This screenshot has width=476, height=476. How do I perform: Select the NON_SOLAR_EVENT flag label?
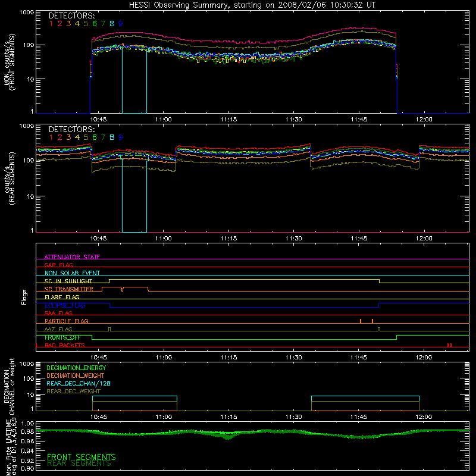click(72, 273)
